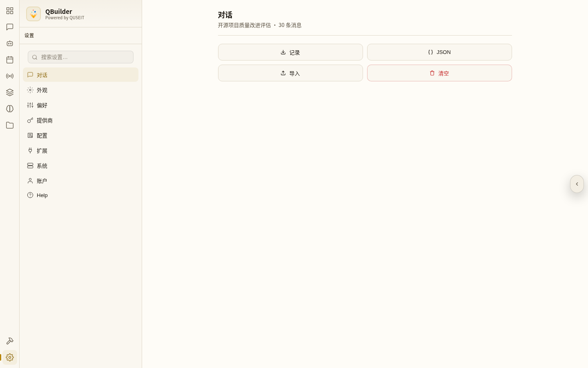Open the 提供商 providers settings
This screenshot has height=368, width=588.
pos(80,120)
